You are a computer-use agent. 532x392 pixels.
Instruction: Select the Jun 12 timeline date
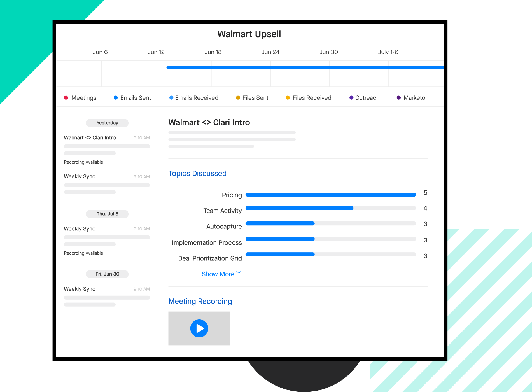(156, 52)
